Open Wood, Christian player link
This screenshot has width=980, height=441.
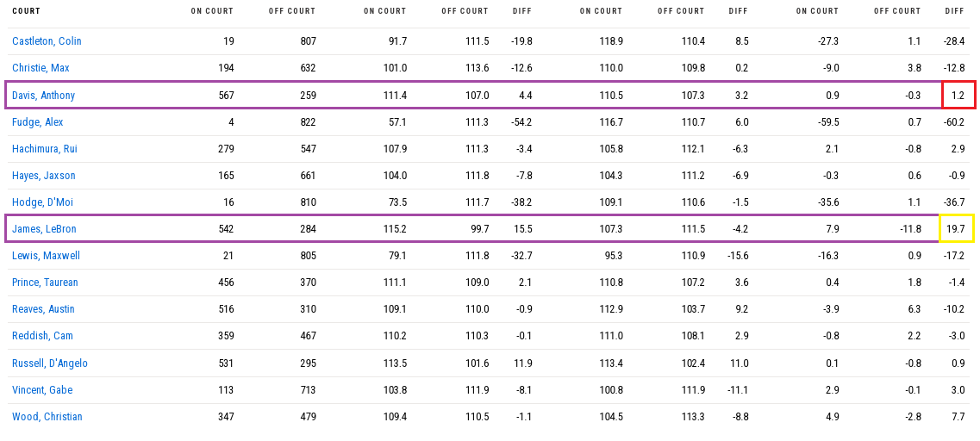pos(47,417)
